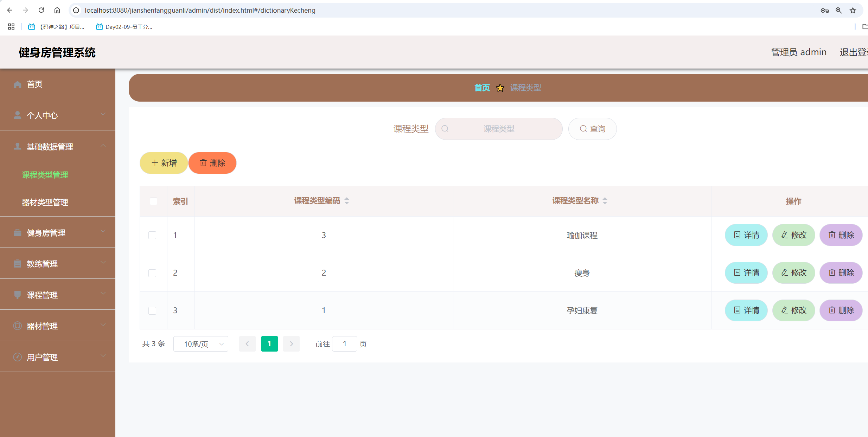868x437 pixels.
Task: Check the row 瘦身 checkbox
Action: 152,273
